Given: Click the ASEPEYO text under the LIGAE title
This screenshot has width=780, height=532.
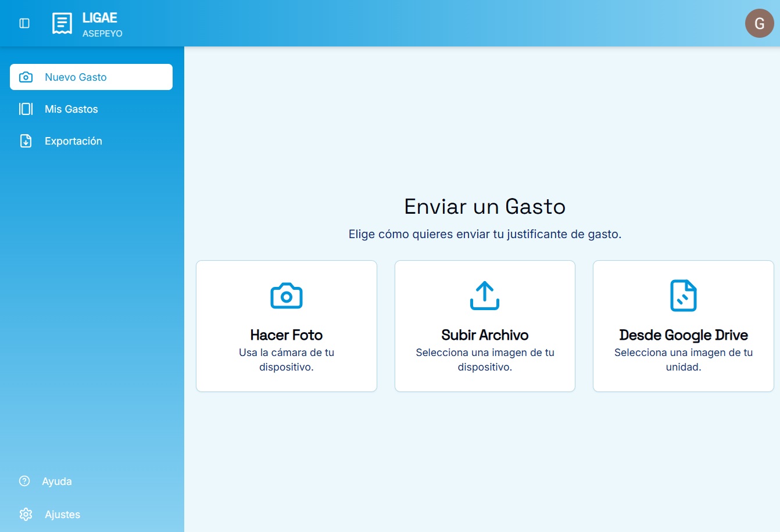Looking at the screenshot, I should click(x=102, y=34).
